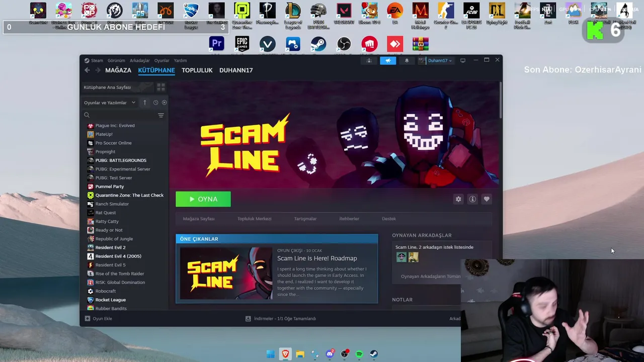
Task: Toggle recent activity clock filter
Action: 155,103
